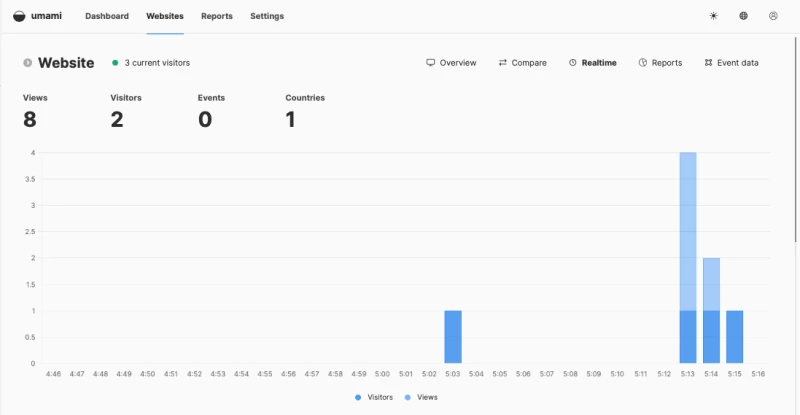800x415 pixels.
Task: Click the Website heading
Action: click(x=66, y=63)
